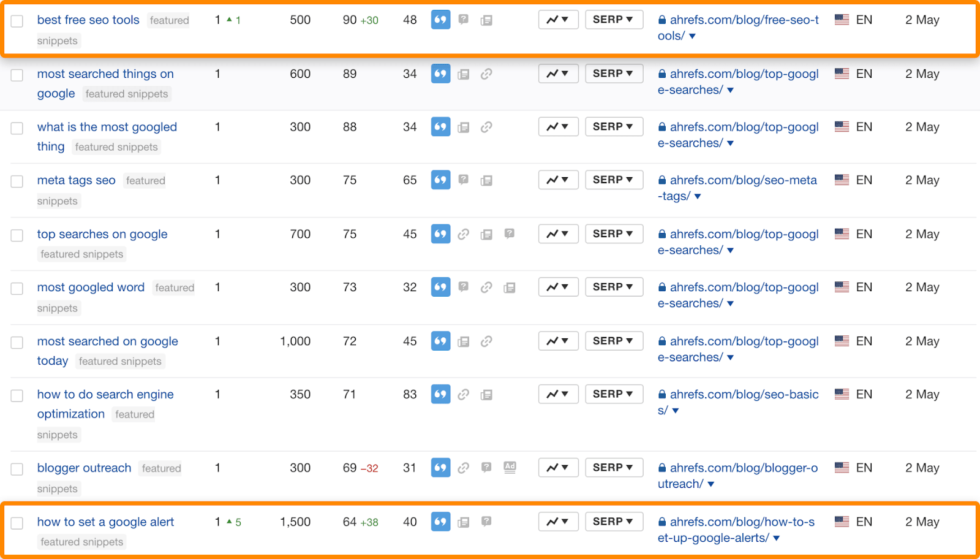Click the People Also Ask icon on the 'meta tags seo' row
980x559 pixels.
[x=464, y=180]
